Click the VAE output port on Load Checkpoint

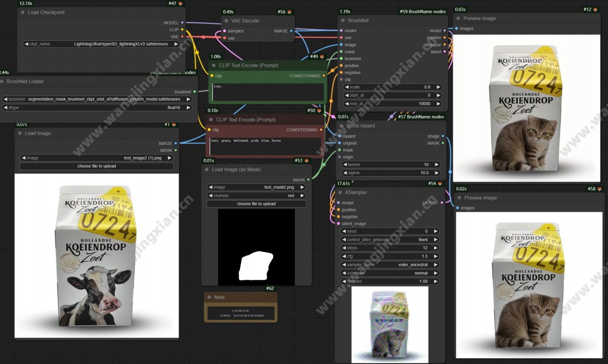182,37
